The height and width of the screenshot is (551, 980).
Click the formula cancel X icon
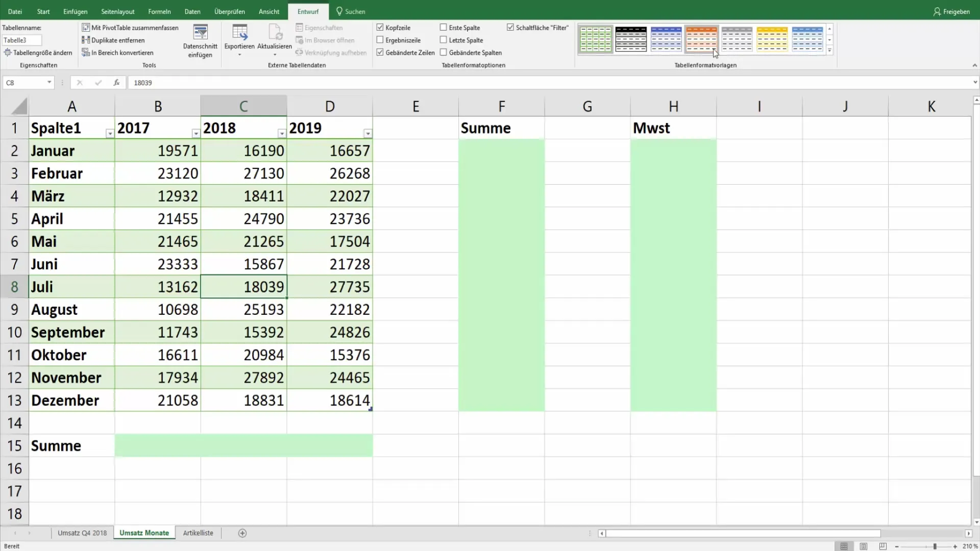(79, 82)
